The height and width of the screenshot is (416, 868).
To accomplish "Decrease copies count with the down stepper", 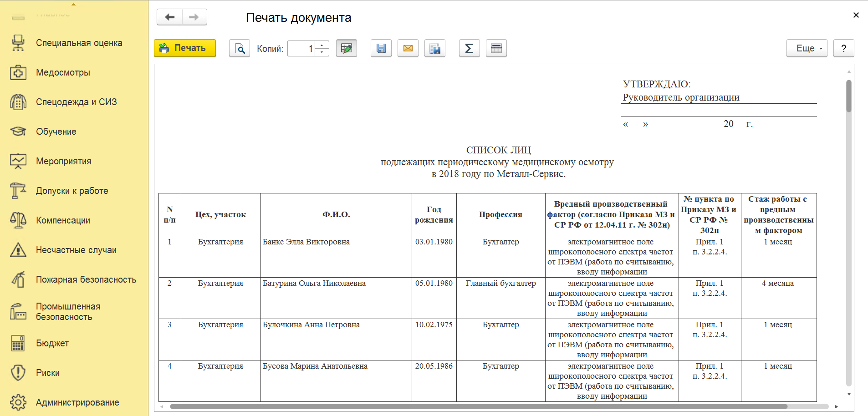I will point(322,52).
